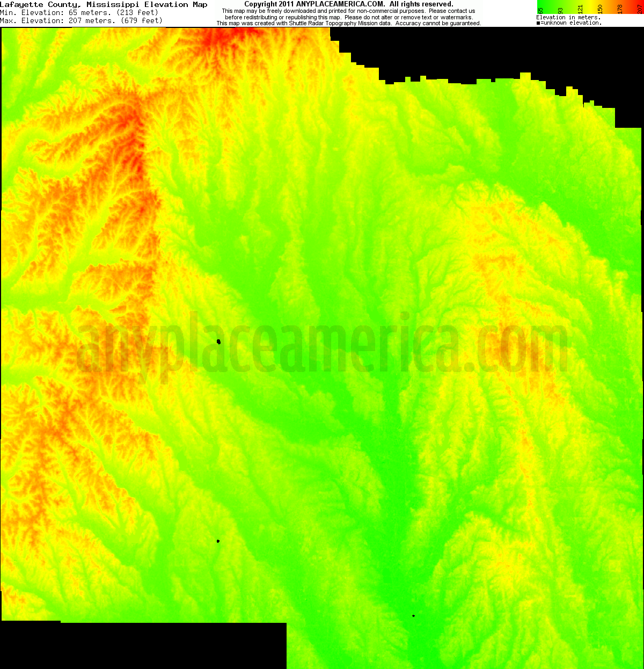Click the 178 label on the legend
Screen dimensions: 644x669
(620, 9)
